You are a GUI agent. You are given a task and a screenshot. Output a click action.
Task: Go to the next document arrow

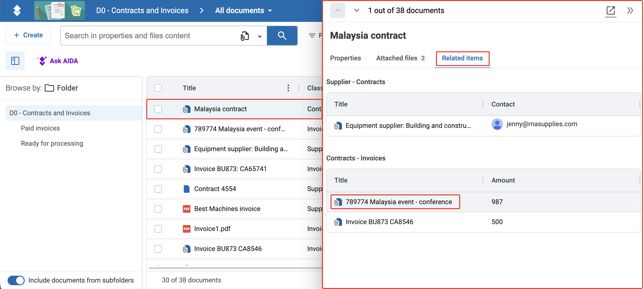356,10
